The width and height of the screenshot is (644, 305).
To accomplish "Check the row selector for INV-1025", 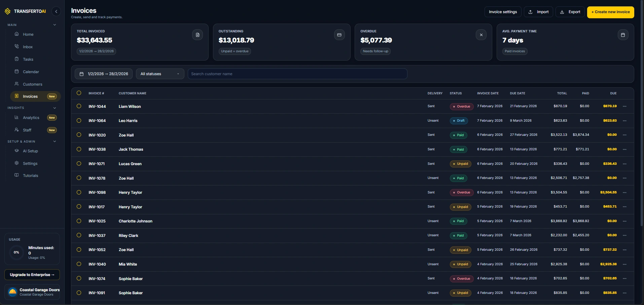I will click(x=79, y=221).
